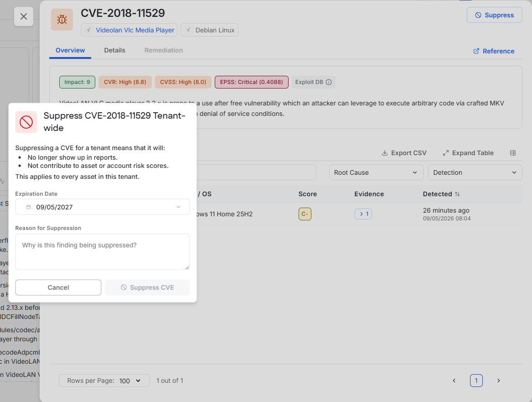Viewport: 532px width, 402px height.
Task: Click the Detected column sort arrows
Action: click(x=457, y=194)
